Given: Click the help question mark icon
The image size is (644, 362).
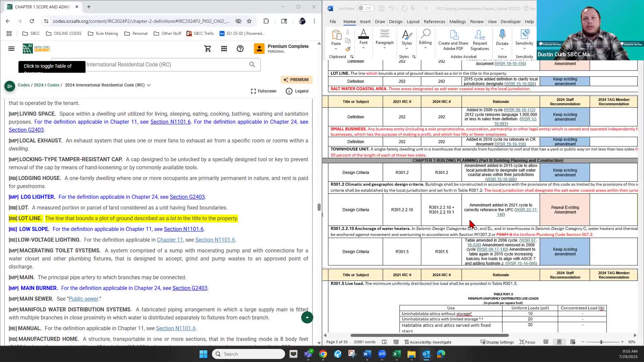Looking at the screenshot, I should [240, 49].
